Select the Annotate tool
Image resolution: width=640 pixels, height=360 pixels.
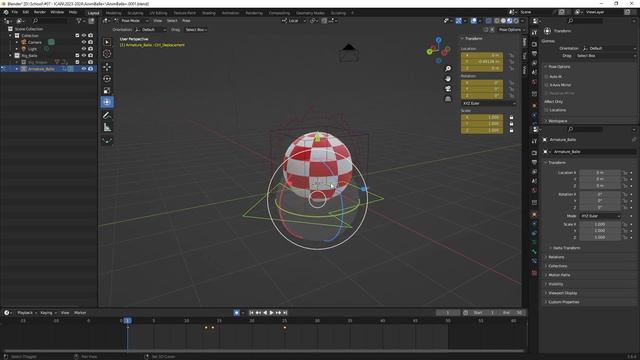pos(107,116)
